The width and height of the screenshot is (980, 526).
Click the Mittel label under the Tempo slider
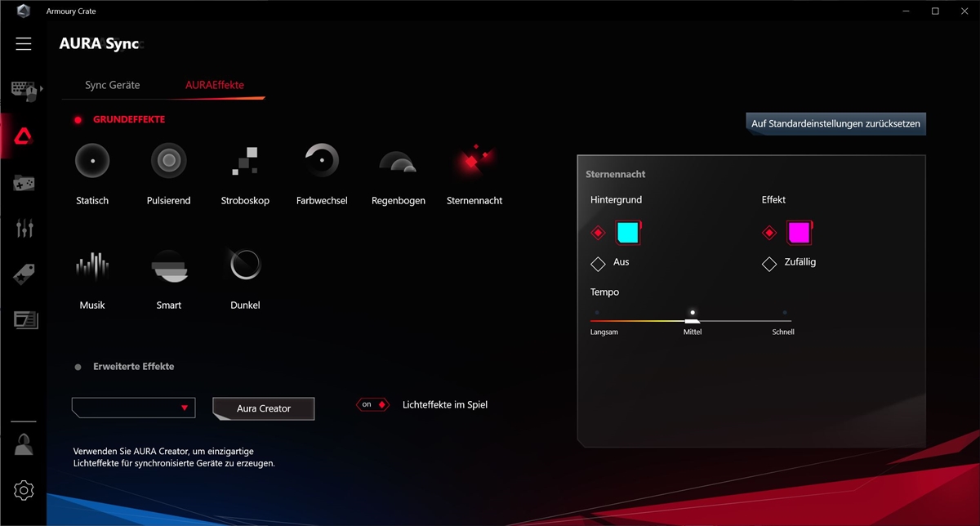pyautogui.click(x=693, y=332)
